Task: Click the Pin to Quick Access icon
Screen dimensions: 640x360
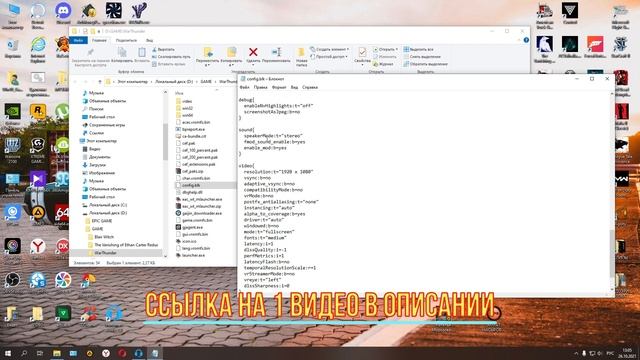Action: click(x=90, y=53)
